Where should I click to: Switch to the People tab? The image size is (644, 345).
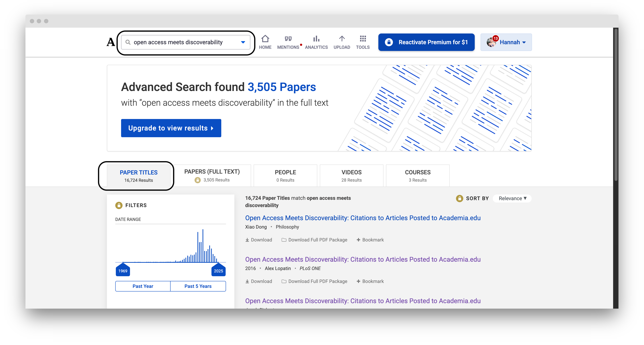[285, 176]
